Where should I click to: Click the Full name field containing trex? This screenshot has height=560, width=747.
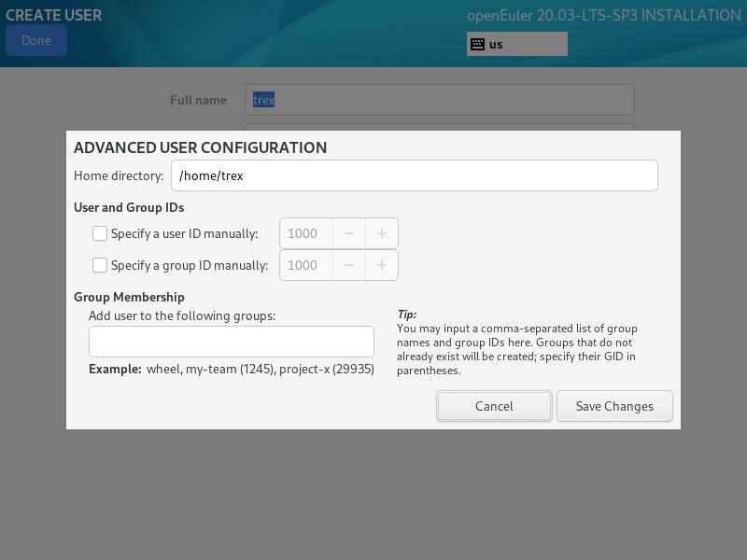pyautogui.click(x=439, y=100)
